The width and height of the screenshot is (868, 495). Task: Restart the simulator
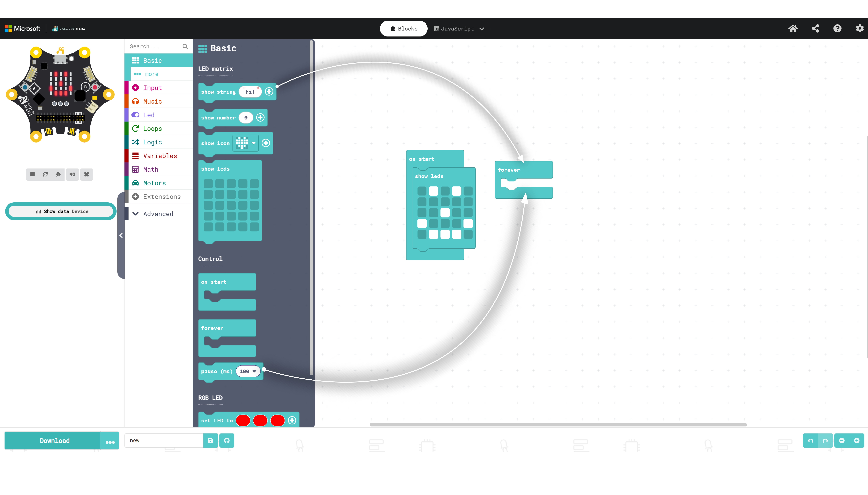pos(45,174)
